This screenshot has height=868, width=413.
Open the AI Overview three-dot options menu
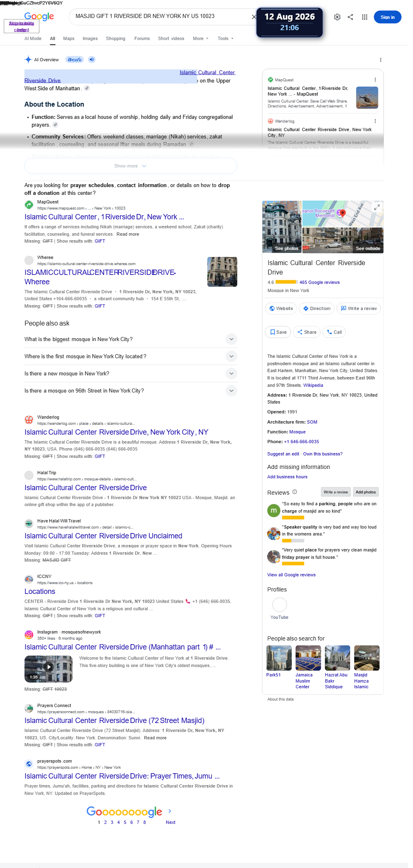click(x=380, y=60)
